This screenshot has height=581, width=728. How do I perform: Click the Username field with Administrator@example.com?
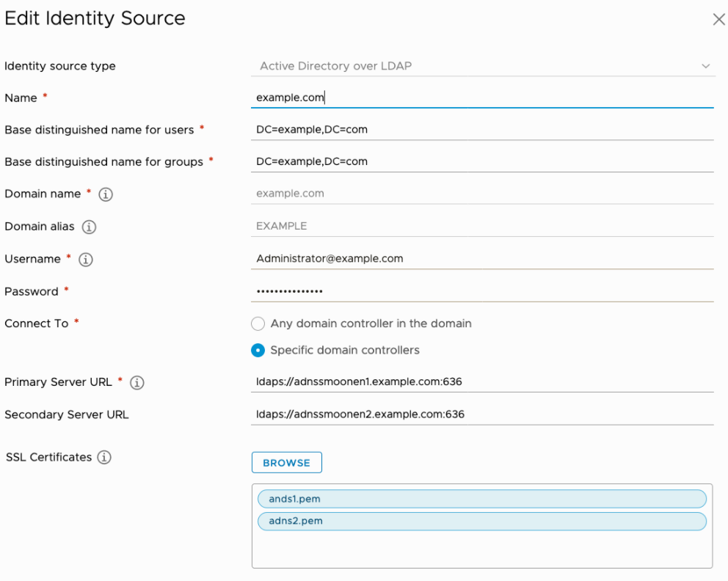pos(481,258)
